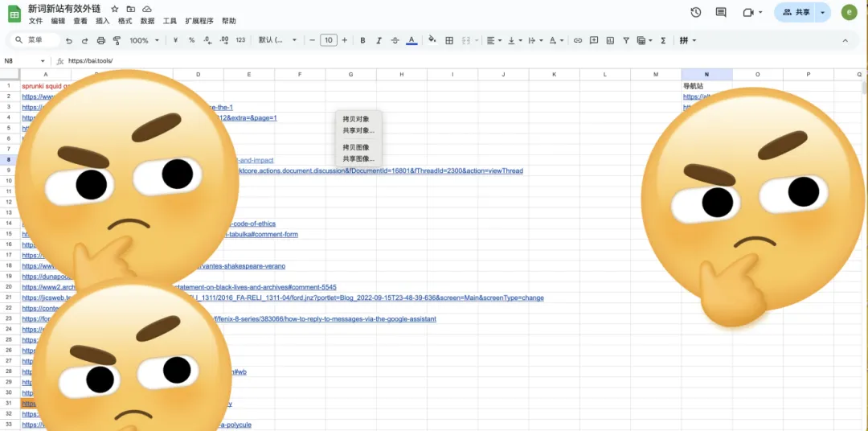Click the formula bar showing https://bai.tools/

465,61
